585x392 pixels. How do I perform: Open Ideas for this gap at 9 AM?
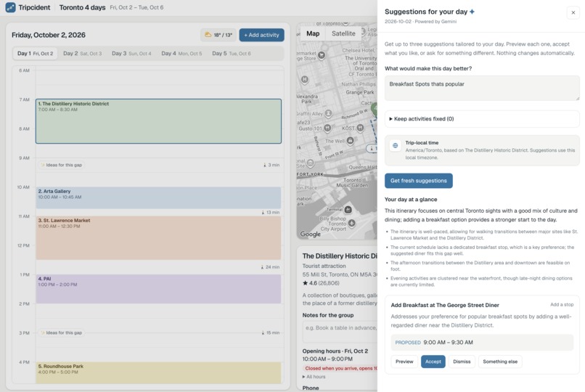tap(61, 165)
